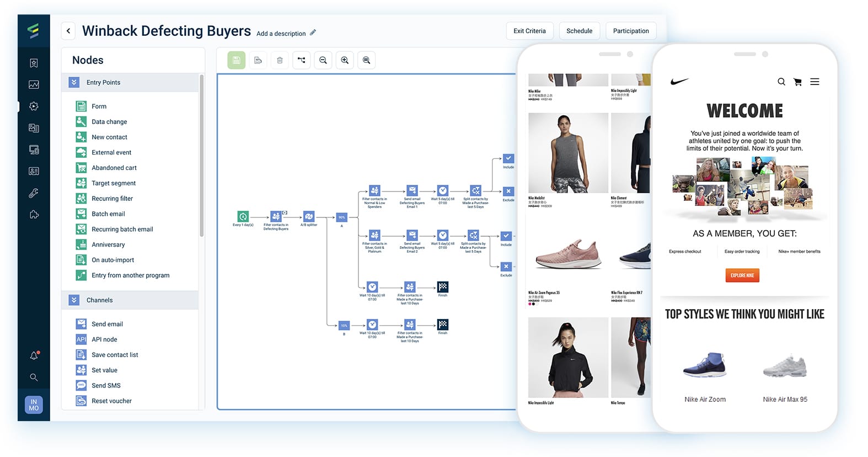Image resolution: width=868 pixels, height=457 pixels.
Task: Select the New contact entry point
Action: click(101, 137)
